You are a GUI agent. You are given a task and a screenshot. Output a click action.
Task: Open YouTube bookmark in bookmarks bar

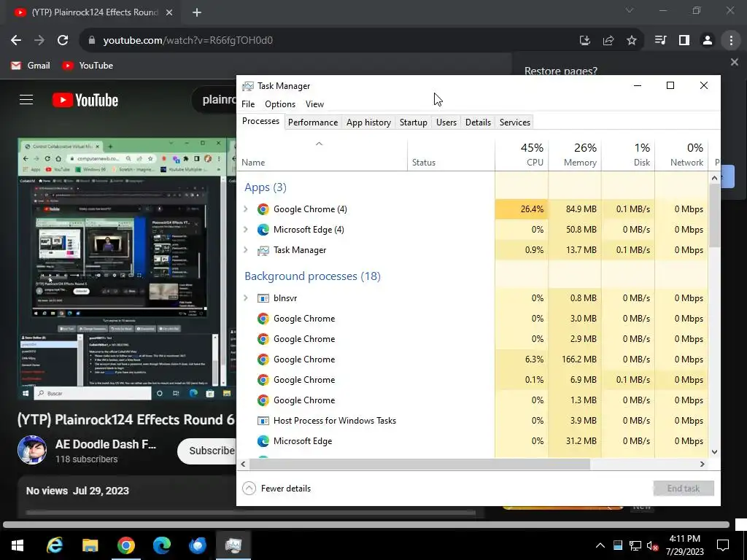(88, 66)
